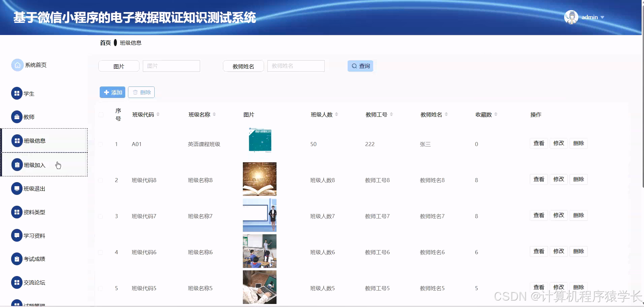The height and width of the screenshot is (307, 644).
Task: Open 班级退出 using its sidebar icon
Action: point(17,188)
